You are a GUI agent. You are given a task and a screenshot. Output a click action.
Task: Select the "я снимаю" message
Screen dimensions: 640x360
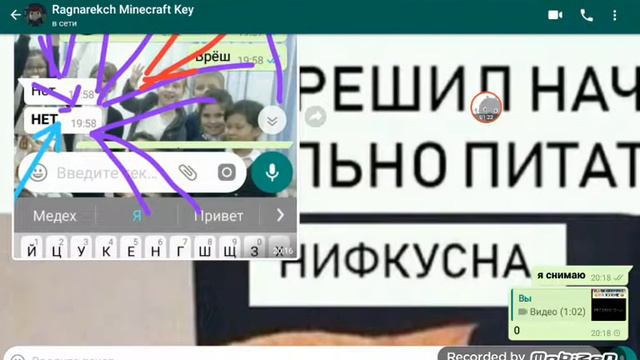click(x=581, y=276)
